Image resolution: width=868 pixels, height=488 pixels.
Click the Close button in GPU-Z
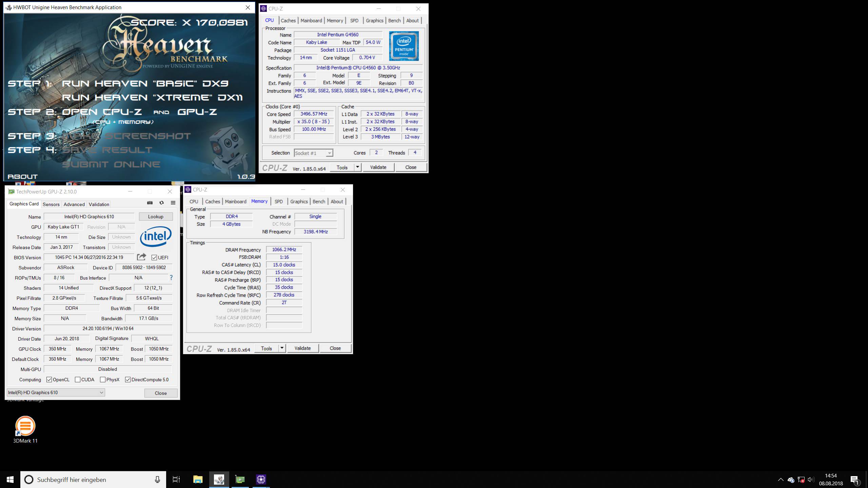(161, 393)
